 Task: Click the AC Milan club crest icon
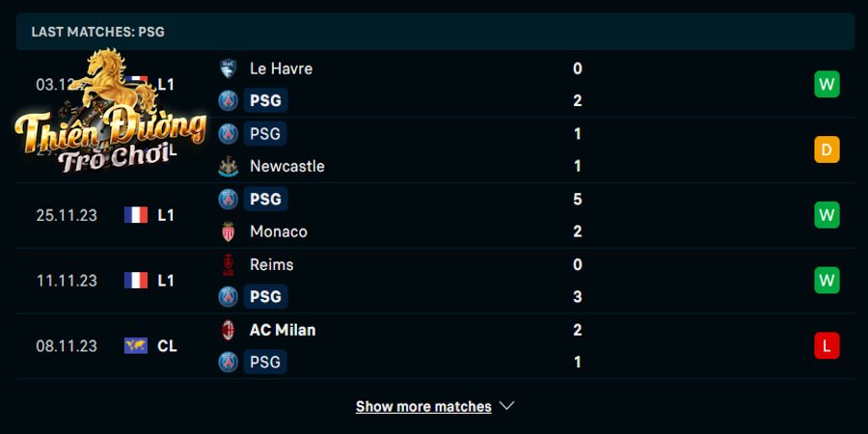[228, 330]
